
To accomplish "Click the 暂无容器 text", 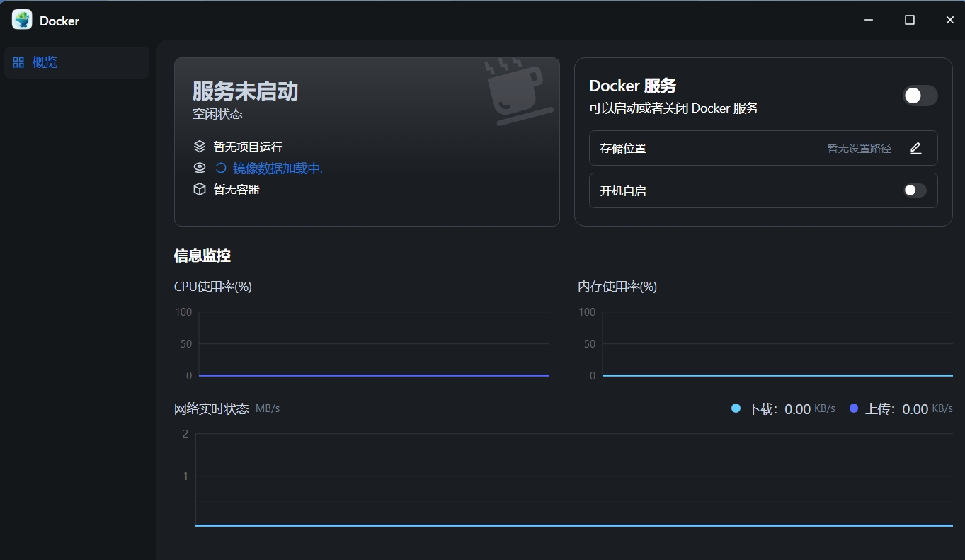I will pos(236,190).
